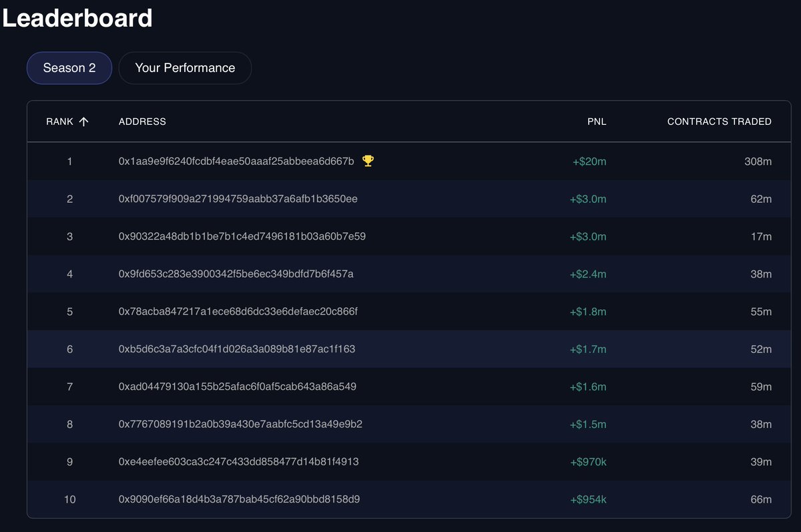Click the 62m contracts traded value

761,199
